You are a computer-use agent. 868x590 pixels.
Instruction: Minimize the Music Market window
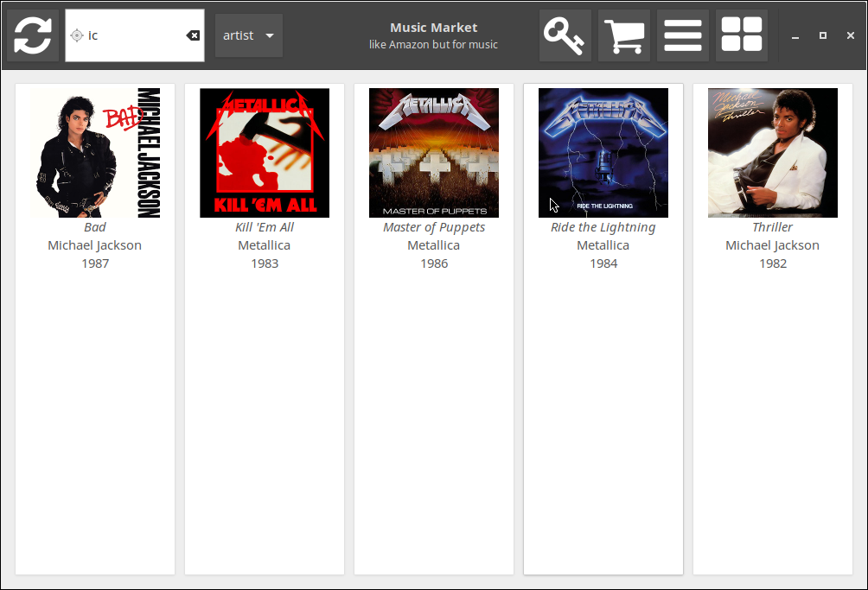tap(795, 35)
